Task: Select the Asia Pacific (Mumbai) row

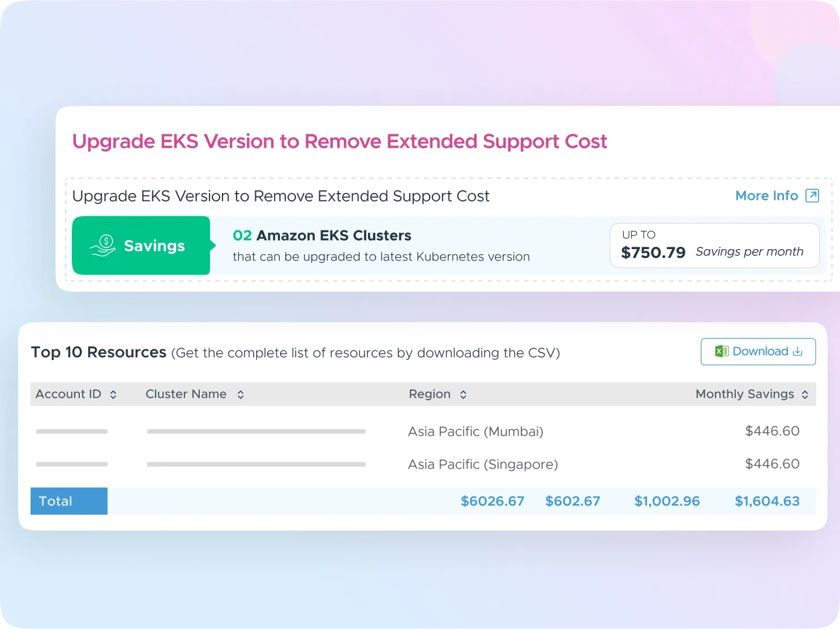Action: (475, 431)
